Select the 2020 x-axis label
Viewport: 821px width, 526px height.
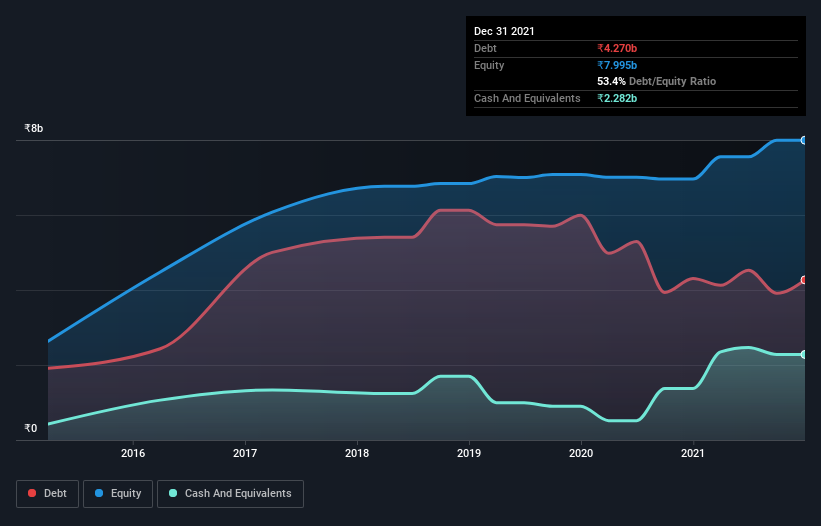click(x=581, y=453)
